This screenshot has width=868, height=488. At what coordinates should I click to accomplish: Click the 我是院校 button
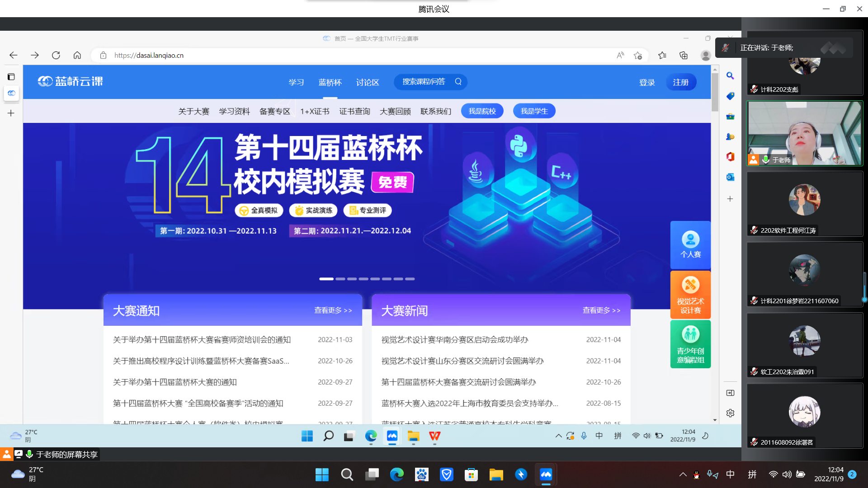pyautogui.click(x=482, y=111)
